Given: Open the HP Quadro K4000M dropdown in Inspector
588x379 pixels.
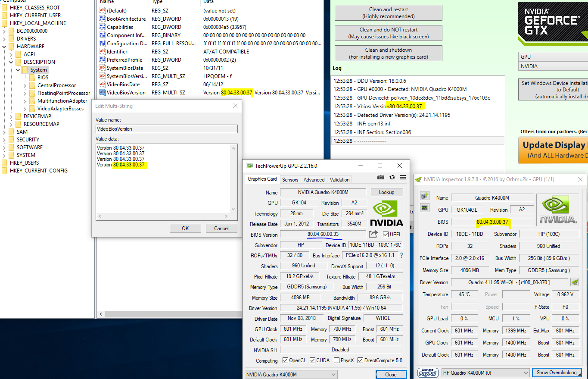Looking at the screenshot, I should coord(485,373).
